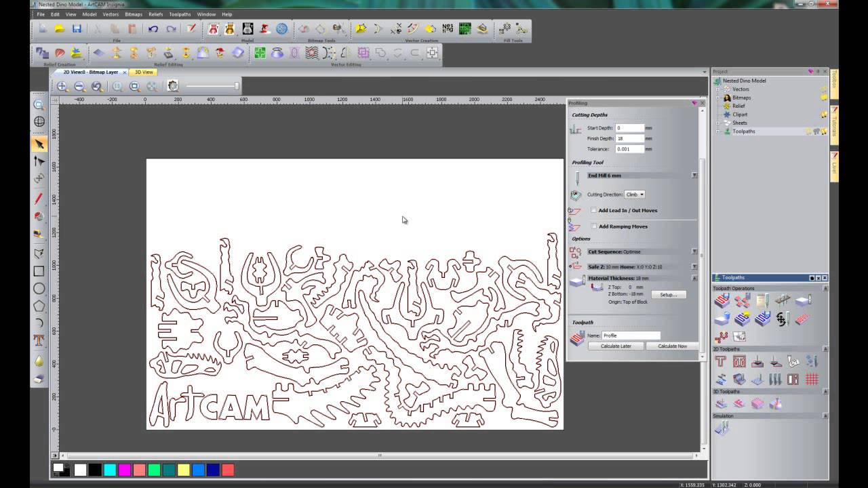Collapse the Toolpath Operations group
The image size is (868, 488).
(825, 289)
